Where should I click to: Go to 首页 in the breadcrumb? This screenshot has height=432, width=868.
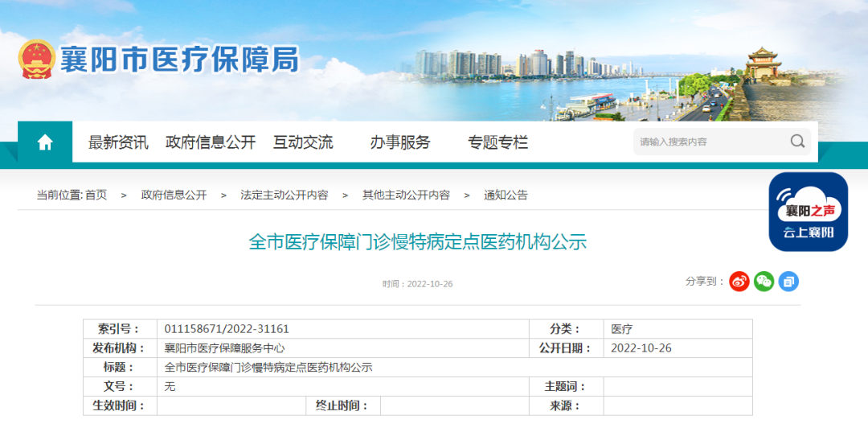pos(96,195)
